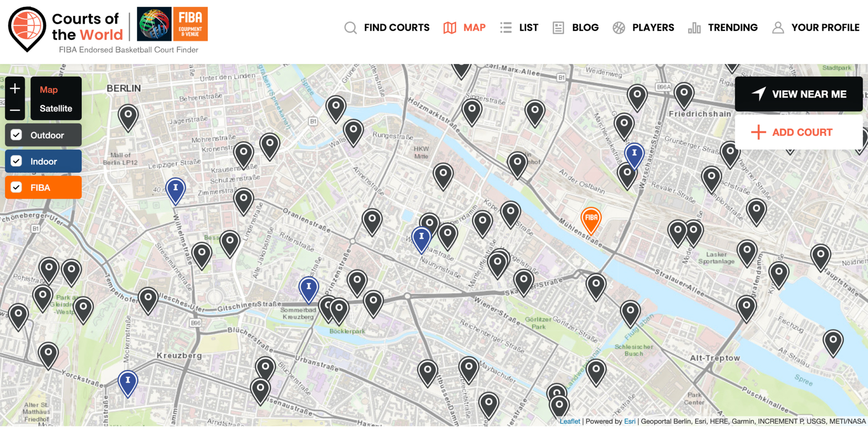
Task: Disable the Indoor courts filter
Action: 16,161
